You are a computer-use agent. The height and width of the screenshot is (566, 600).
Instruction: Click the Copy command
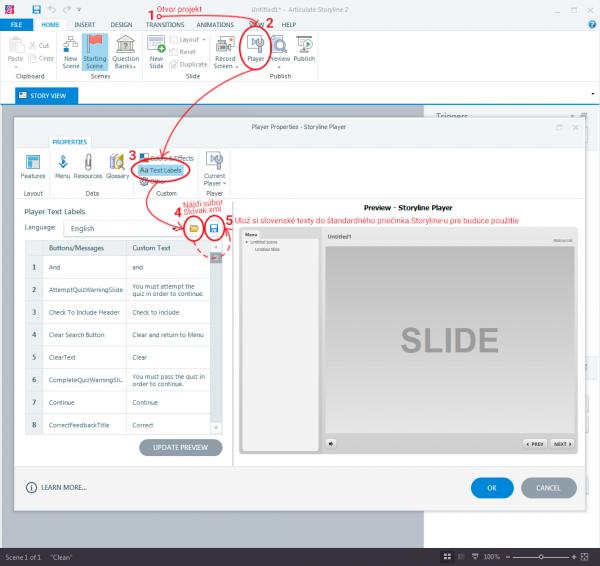click(x=41, y=58)
